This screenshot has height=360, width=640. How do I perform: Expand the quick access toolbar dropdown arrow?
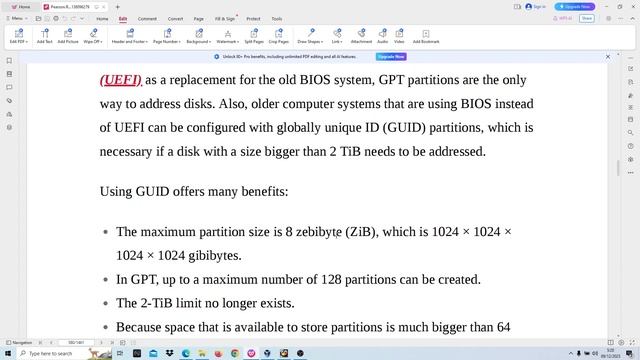[x=82, y=18]
